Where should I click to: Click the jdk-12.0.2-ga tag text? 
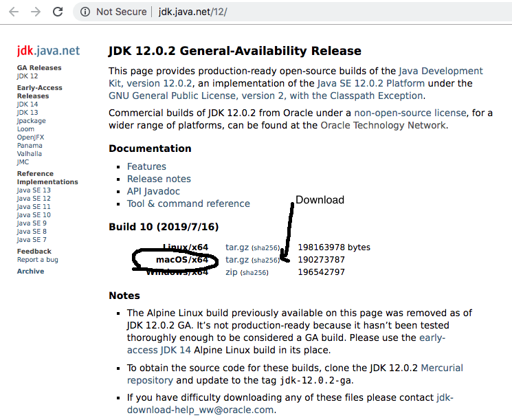coord(315,381)
